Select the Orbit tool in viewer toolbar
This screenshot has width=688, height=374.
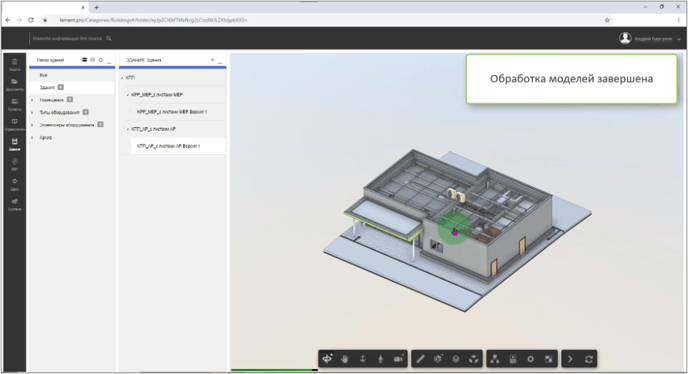pos(327,359)
